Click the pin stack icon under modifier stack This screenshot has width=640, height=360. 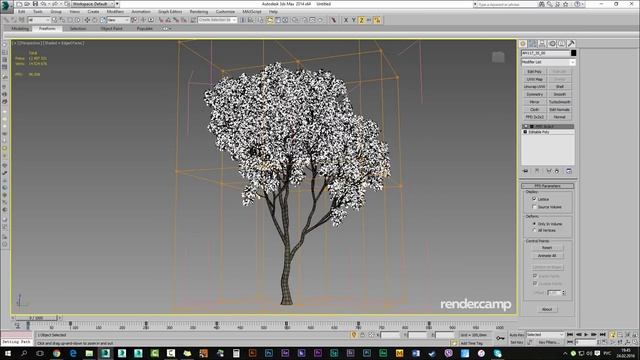coord(526,171)
